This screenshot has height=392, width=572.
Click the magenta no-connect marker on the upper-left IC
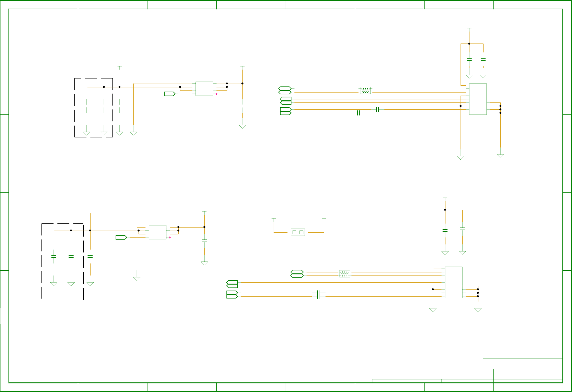click(216, 94)
